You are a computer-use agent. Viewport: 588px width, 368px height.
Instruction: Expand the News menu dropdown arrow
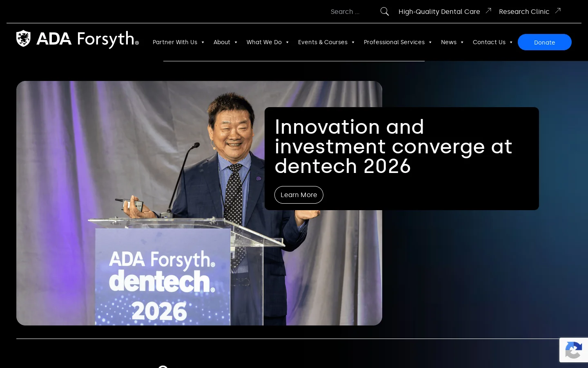[x=462, y=42]
